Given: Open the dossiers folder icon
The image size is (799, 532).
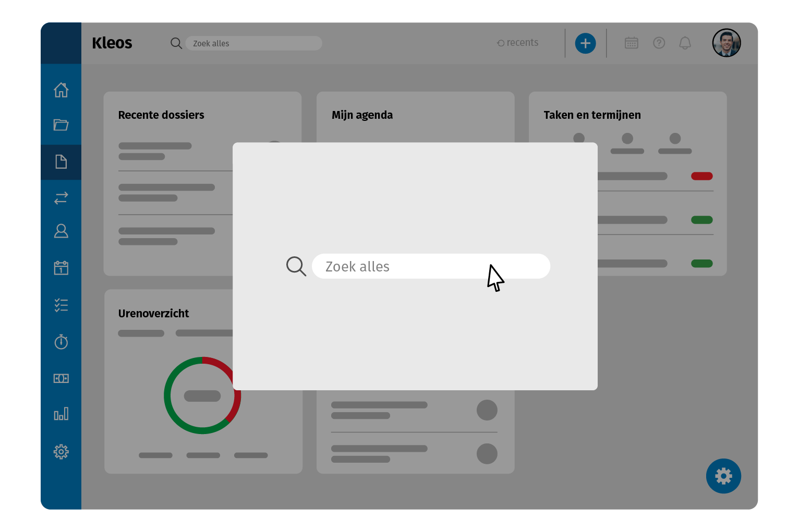Looking at the screenshot, I should [61, 125].
